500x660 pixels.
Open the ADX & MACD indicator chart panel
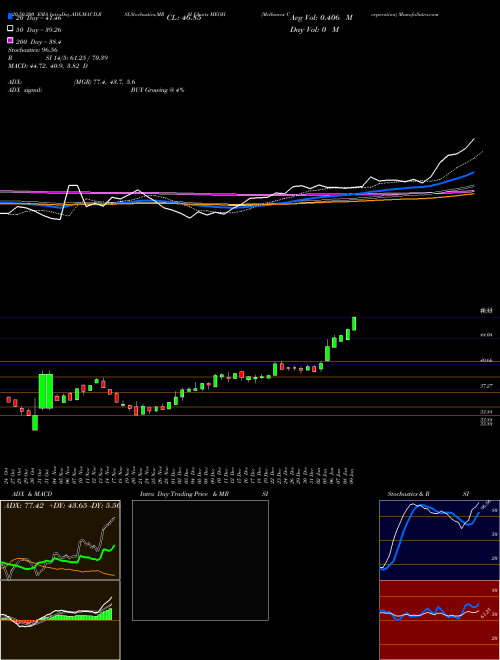[60, 540]
